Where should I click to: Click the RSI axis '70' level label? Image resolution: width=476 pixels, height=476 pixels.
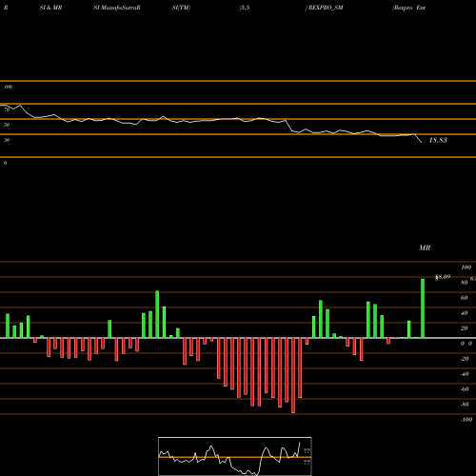point(7,109)
